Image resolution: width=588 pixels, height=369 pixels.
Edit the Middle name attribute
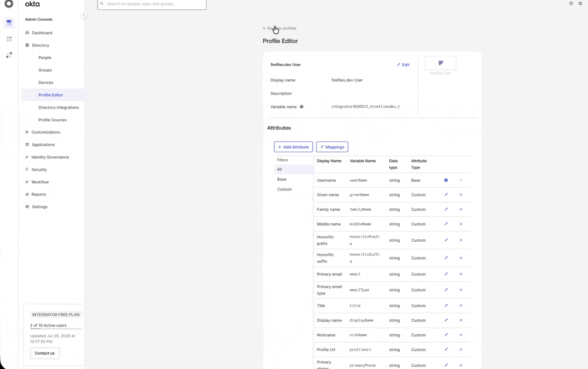click(446, 224)
